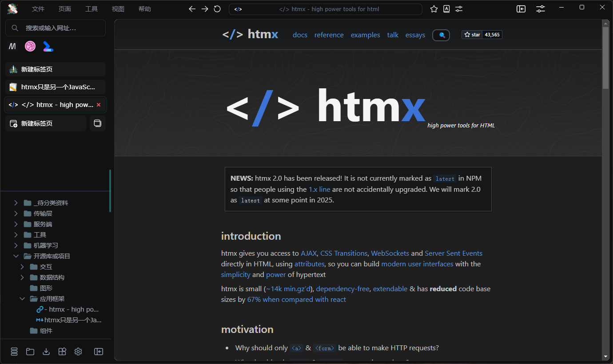This screenshot has height=364, width=613.
Task: Open settings gear in the bottom bar
Action: point(78,352)
